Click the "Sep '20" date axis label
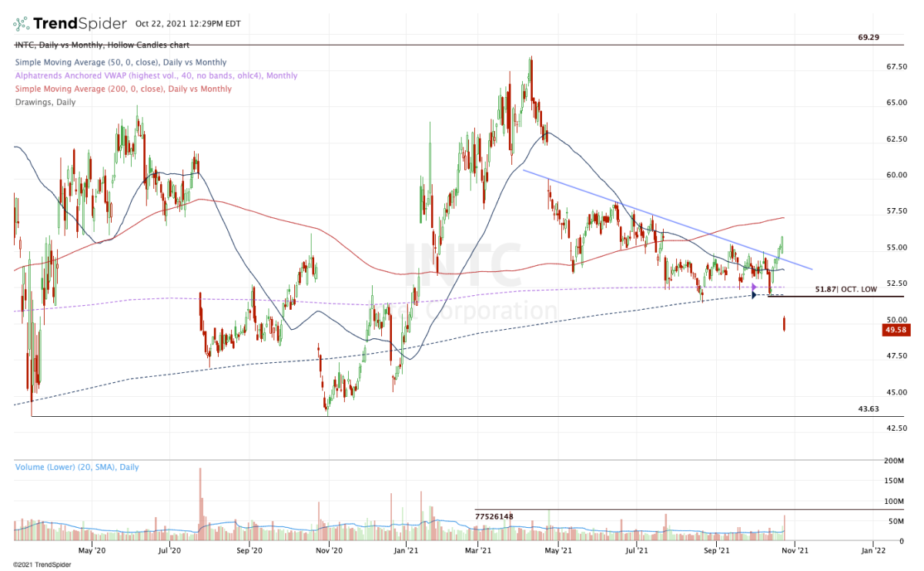This screenshot has height=571, width=924. [x=249, y=550]
